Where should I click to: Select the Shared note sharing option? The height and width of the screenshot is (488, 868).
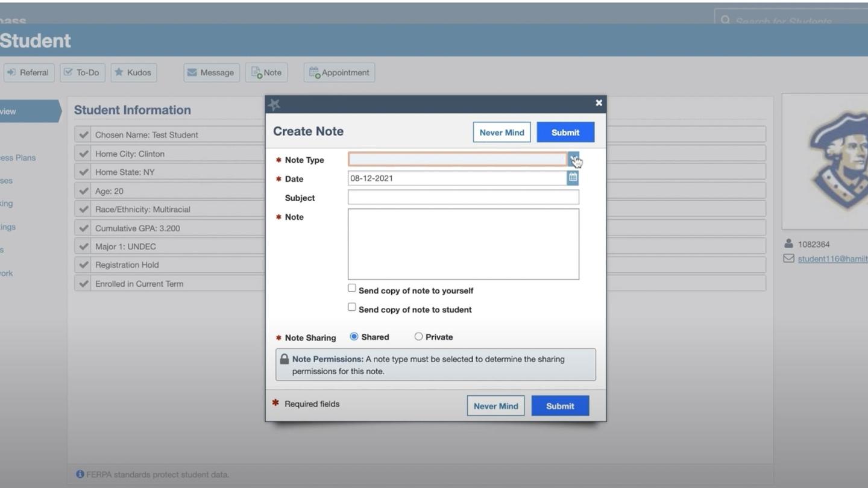[354, 336]
